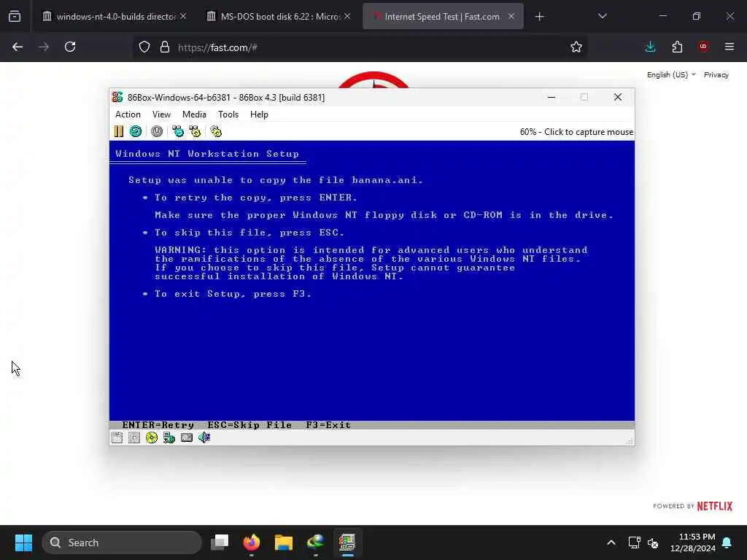
Task: Click first floppy drive status icon
Action: pyautogui.click(x=117, y=437)
